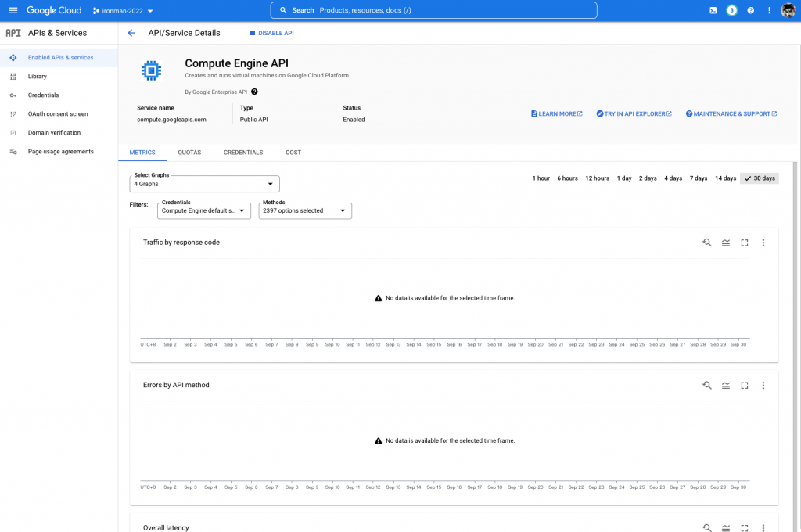Select the 4 days time range
The height and width of the screenshot is (532, 801).
click(673, 178)
